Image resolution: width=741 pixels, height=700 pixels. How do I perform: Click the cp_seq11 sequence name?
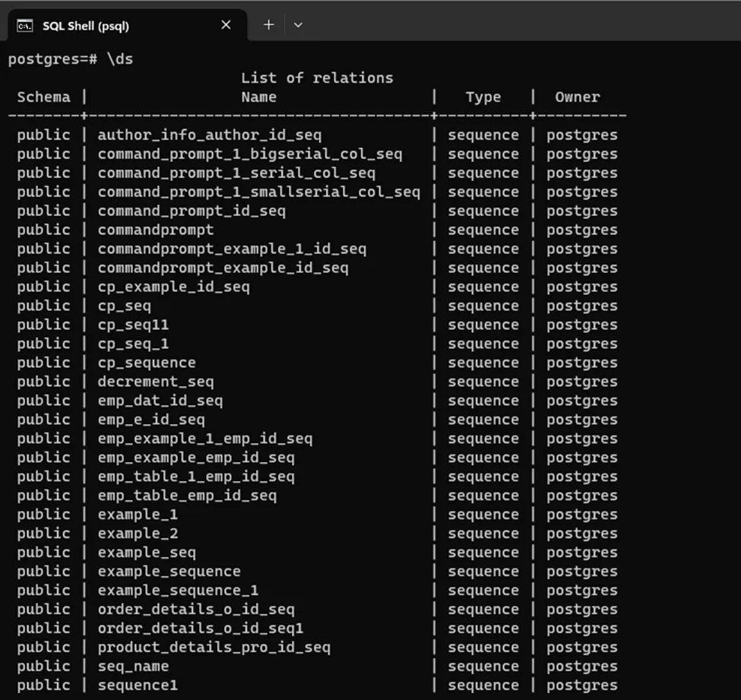click(133, 325)
